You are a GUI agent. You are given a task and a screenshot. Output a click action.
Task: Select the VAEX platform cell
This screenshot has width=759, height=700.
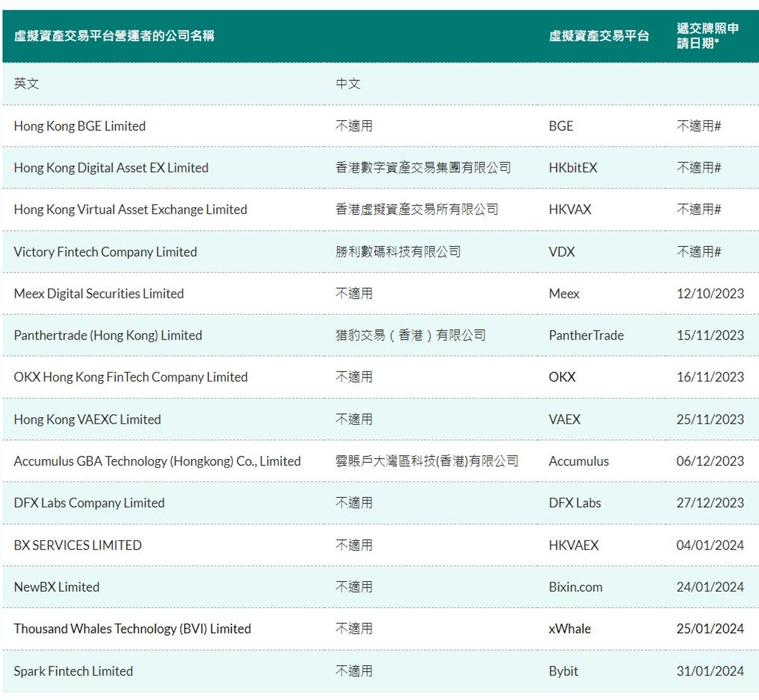(565, 419)
